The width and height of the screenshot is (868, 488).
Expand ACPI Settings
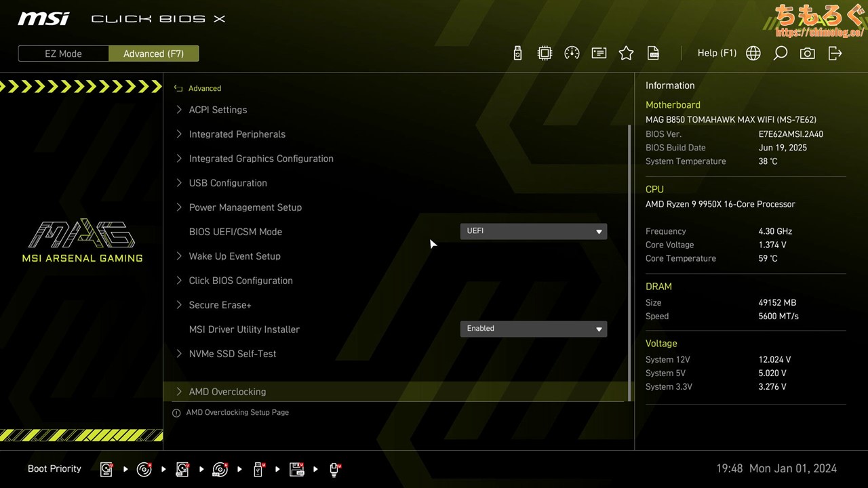[218, 110]
